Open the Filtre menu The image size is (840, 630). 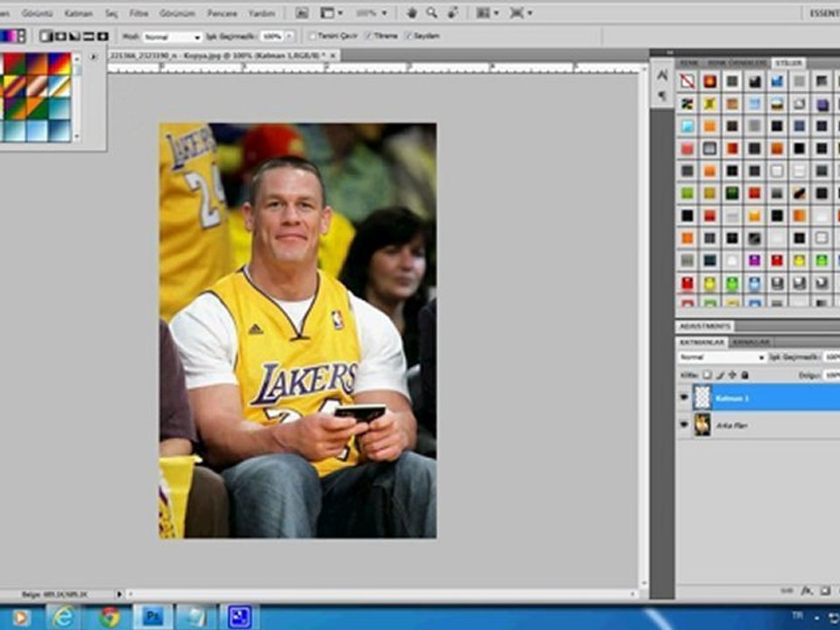pos(138,13)
